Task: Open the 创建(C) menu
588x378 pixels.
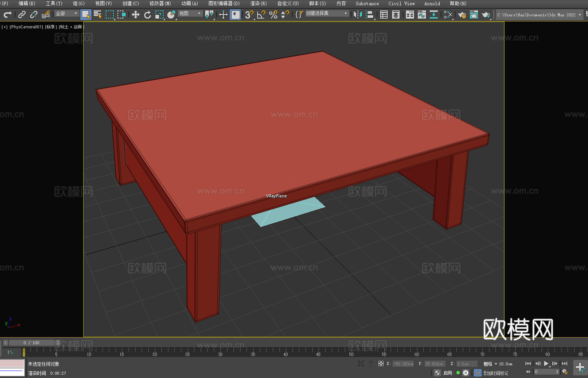Action: point(131,4)
